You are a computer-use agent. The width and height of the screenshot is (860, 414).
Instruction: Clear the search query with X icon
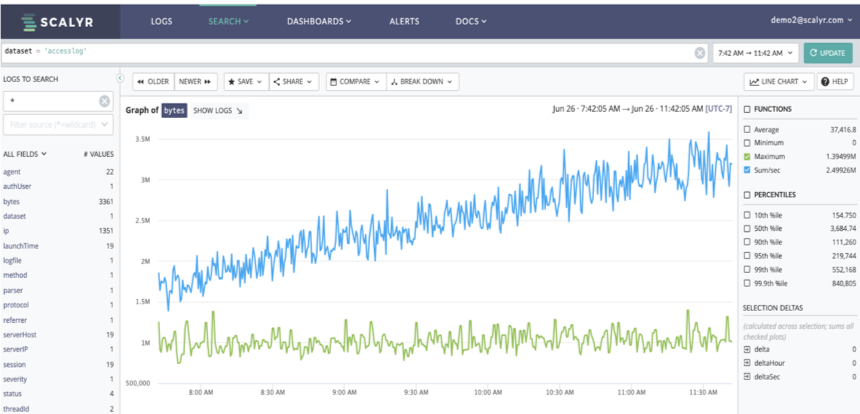click(699, 52)
